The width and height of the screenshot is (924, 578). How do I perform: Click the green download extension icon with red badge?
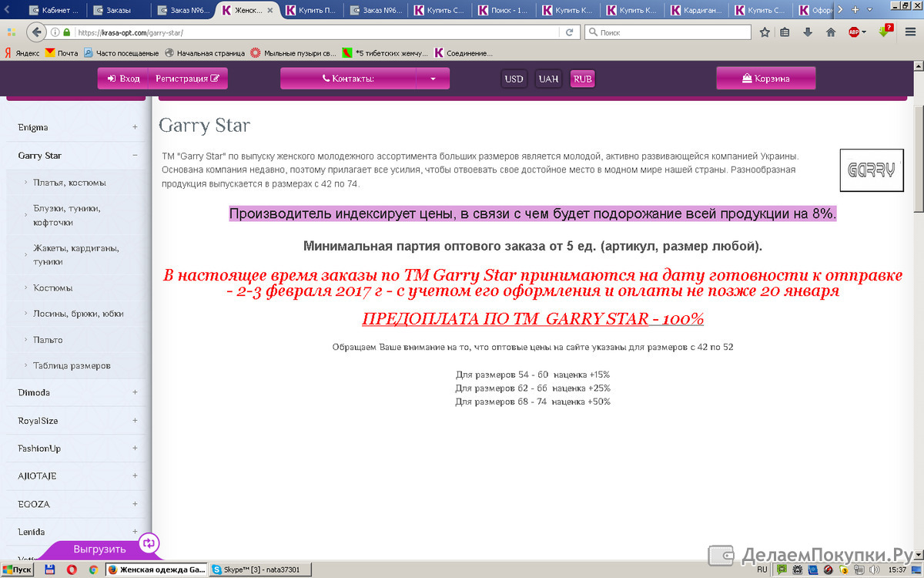[885, 32]
